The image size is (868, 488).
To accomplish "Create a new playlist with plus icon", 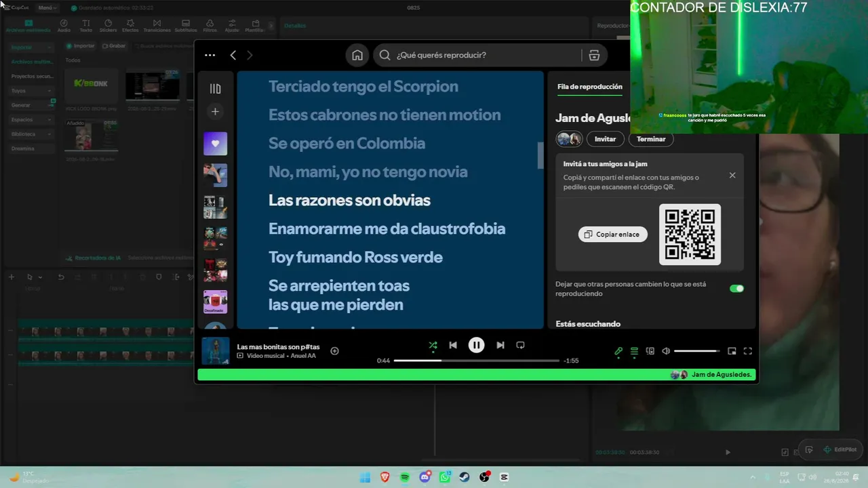I will (215, 111).
